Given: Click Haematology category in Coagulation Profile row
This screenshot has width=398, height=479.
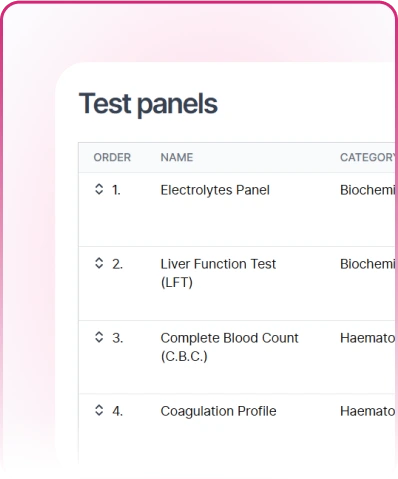Looking at the screenshot, I should tap(368, 411).
